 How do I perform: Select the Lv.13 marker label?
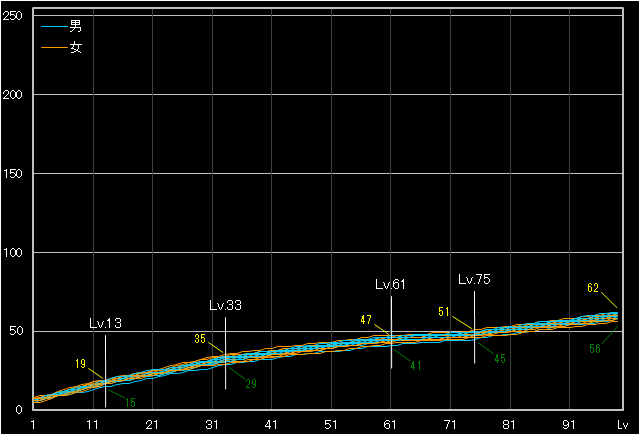pos(105,324)
